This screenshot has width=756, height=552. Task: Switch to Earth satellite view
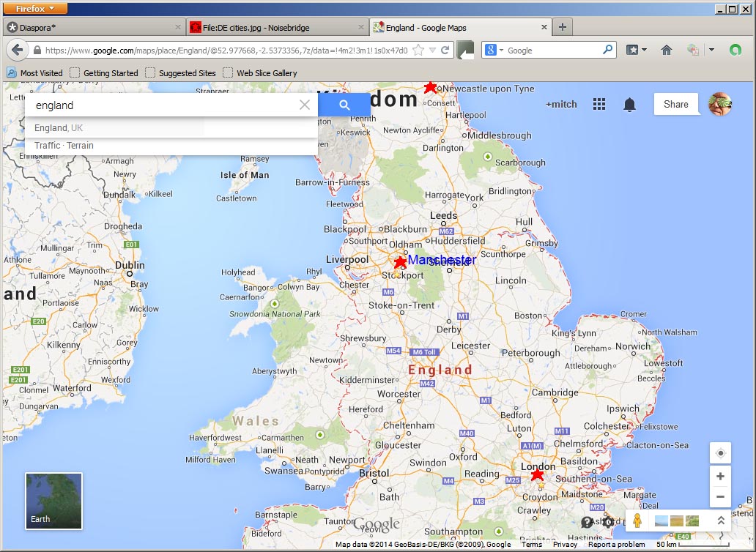click(54, 501)
